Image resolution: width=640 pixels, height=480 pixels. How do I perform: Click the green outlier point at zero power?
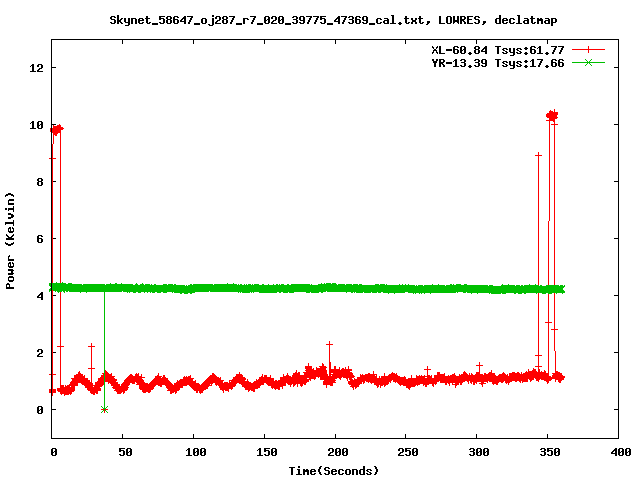point(104,409)
